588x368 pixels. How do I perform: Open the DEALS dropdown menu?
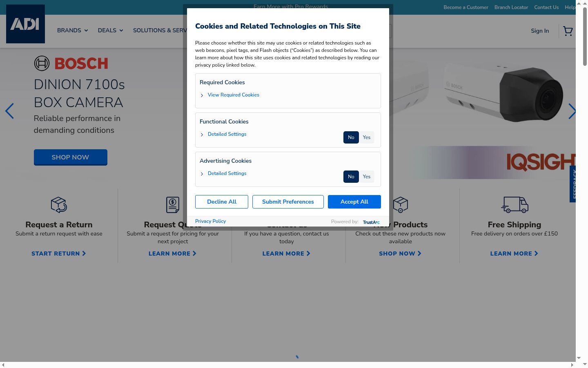point(110,30)
